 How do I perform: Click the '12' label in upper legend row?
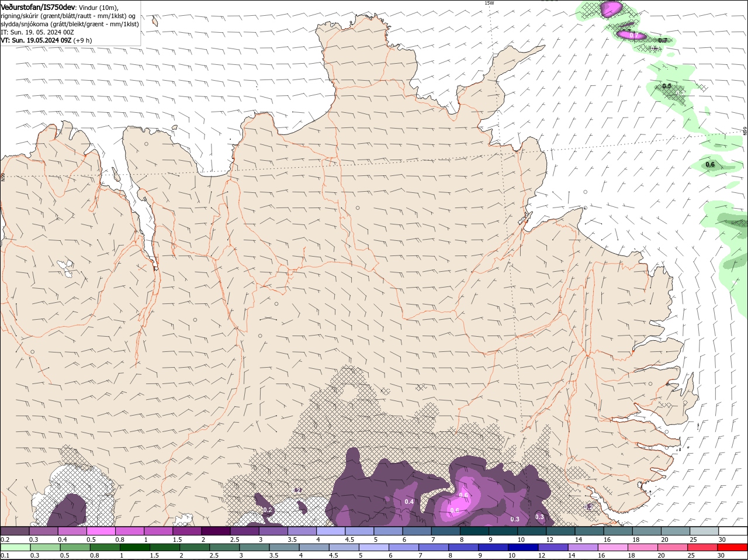tap(549, 540)
